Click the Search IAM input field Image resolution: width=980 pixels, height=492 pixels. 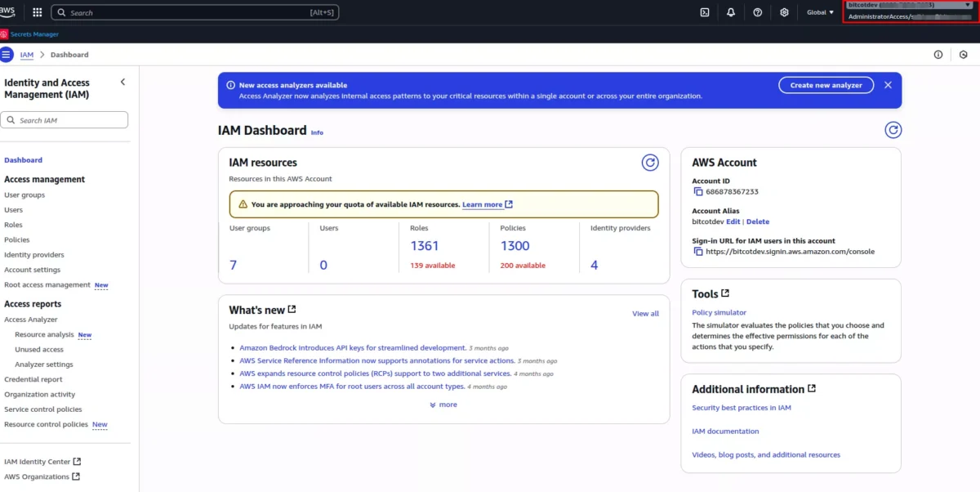[x=65, y=119]
